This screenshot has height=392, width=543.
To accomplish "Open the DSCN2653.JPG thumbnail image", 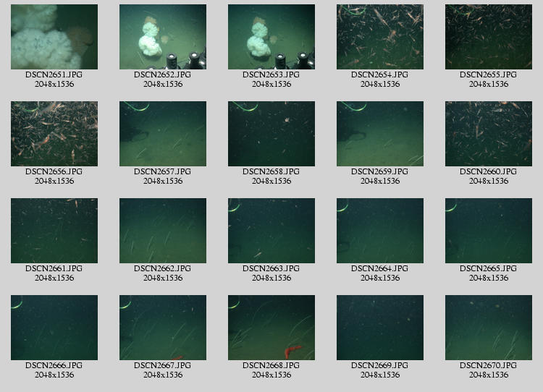I will (x=271, y=37).
